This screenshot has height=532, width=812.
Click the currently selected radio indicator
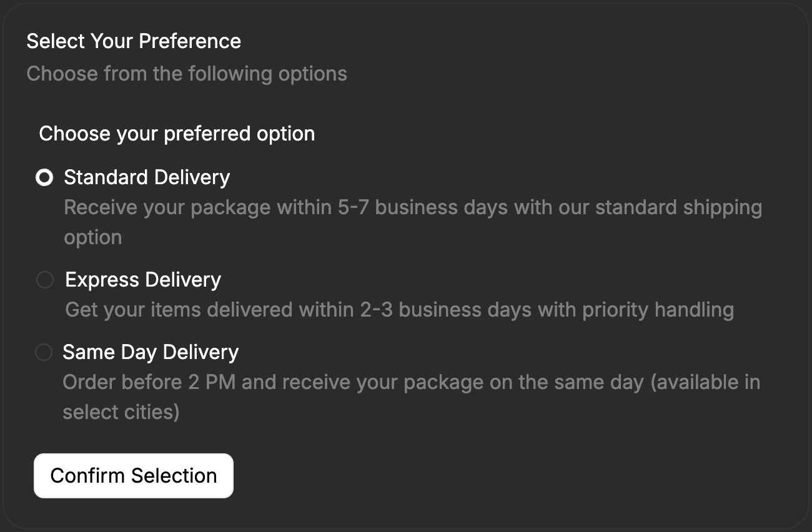tap(44, 177)
